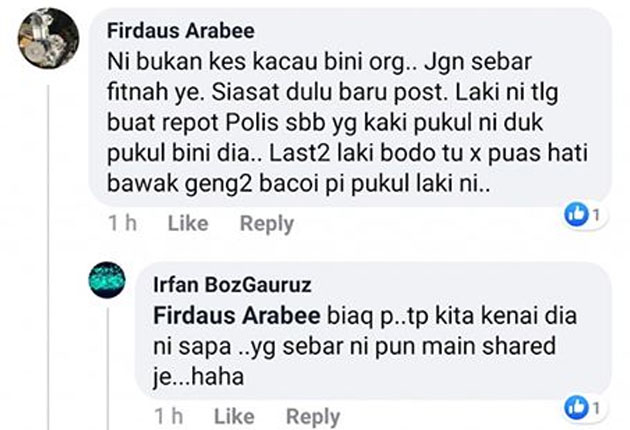Click the Firdaus Arabee commenter name heading
The image size is (630, 430).
point(181,31)
